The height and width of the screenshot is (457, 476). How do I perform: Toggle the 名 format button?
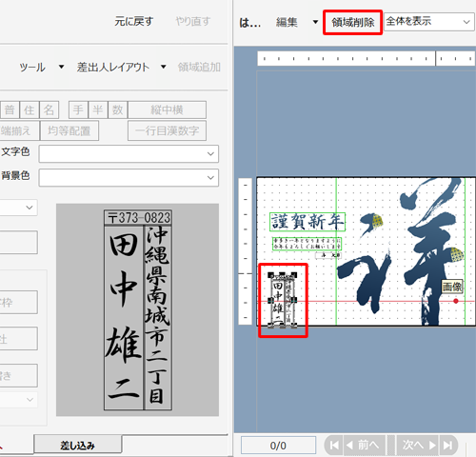[x=49, y=110]
